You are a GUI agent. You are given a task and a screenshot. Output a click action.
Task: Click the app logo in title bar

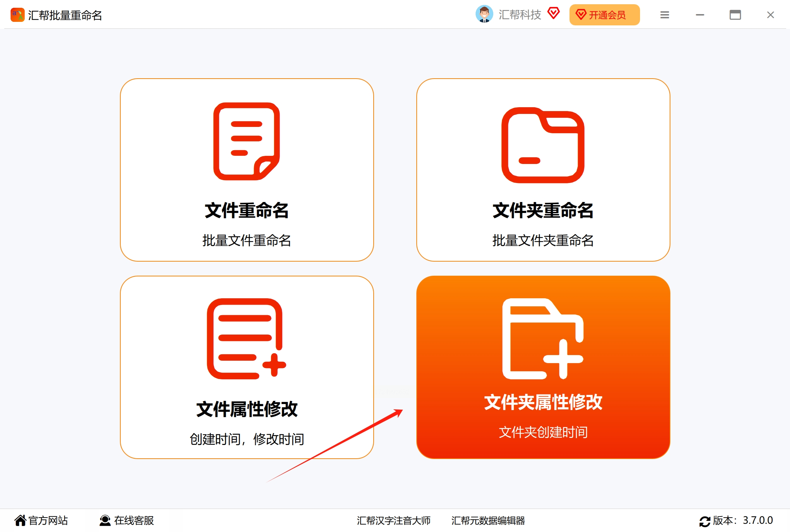[17, 15]
